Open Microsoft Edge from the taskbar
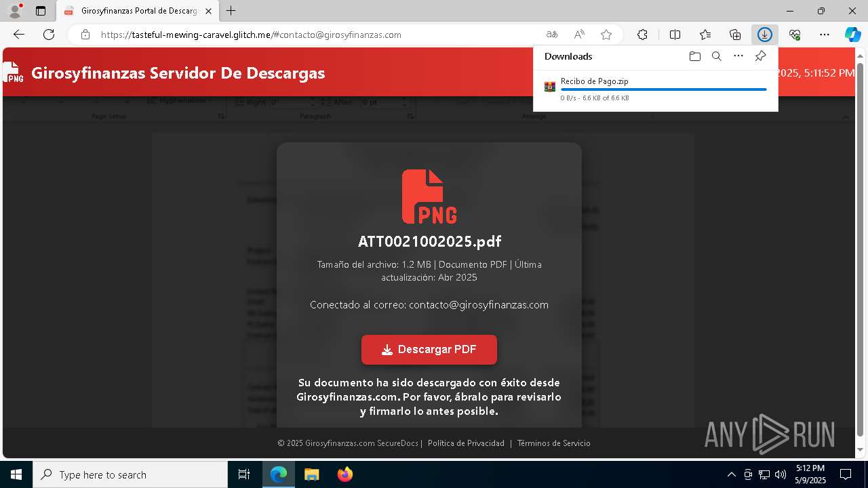Viewport: 868px width, 488px height. click(279, 474)
